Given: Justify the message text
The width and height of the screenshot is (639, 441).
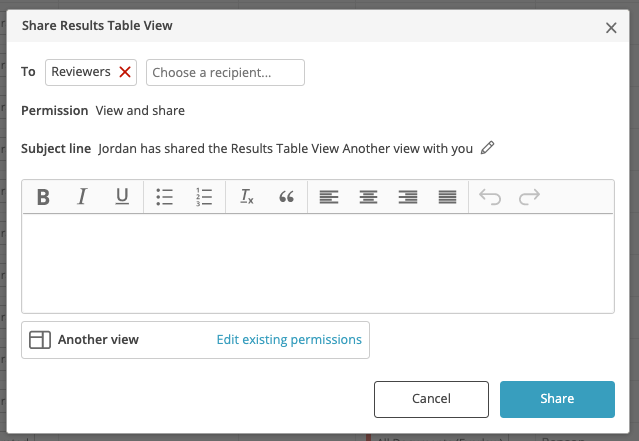Looking at the screenshot, I should pos(447,197).
